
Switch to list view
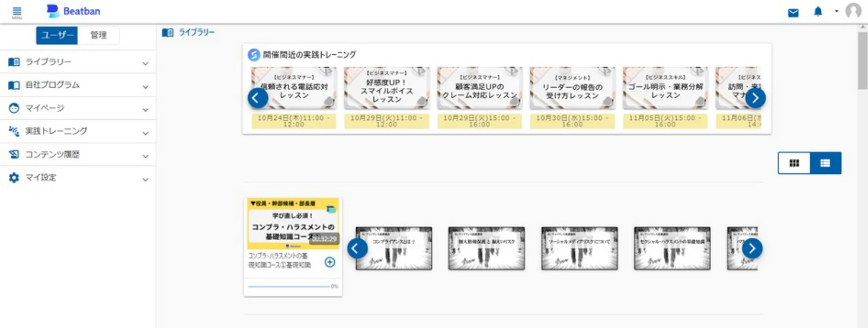826,163
